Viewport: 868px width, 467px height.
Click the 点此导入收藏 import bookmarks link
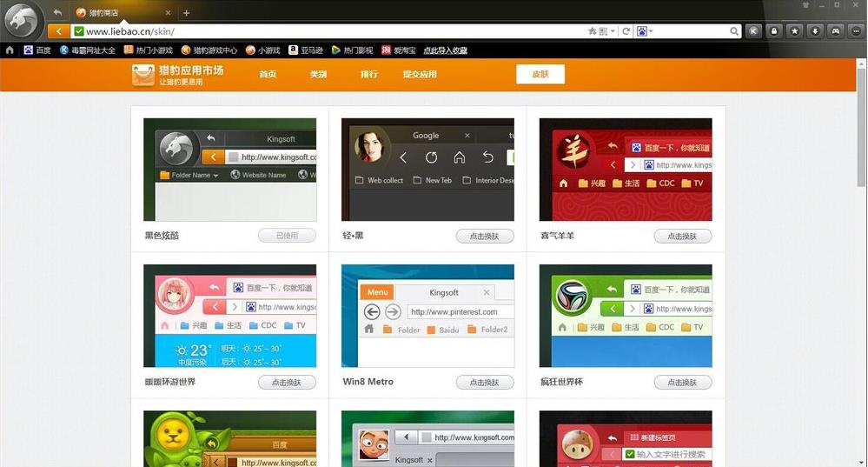(x=445, y=50)
